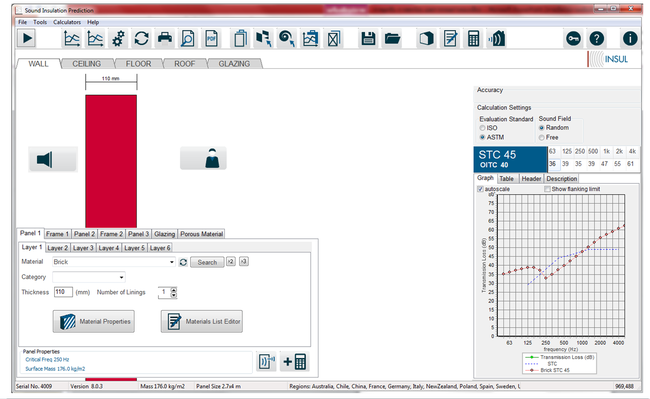Click the loudspeaker source room button
This screenshot has height=399, width=650.
pyautogui.click(x=53, y=159)
